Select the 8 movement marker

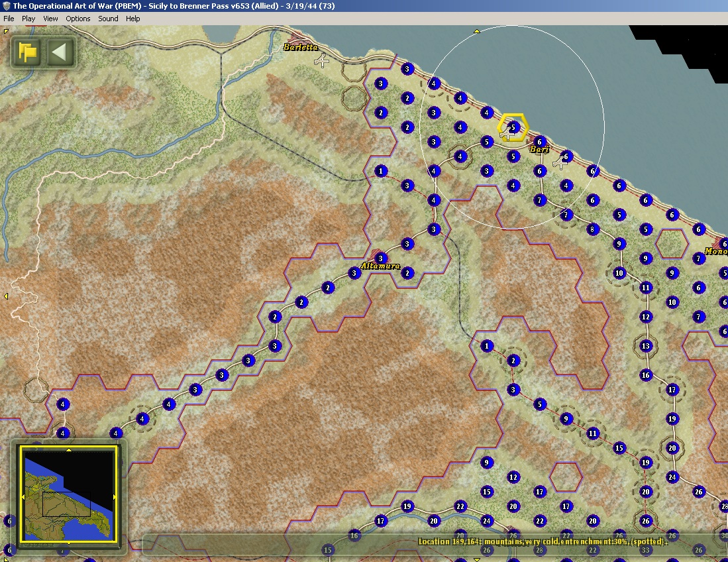click(592, 229)
